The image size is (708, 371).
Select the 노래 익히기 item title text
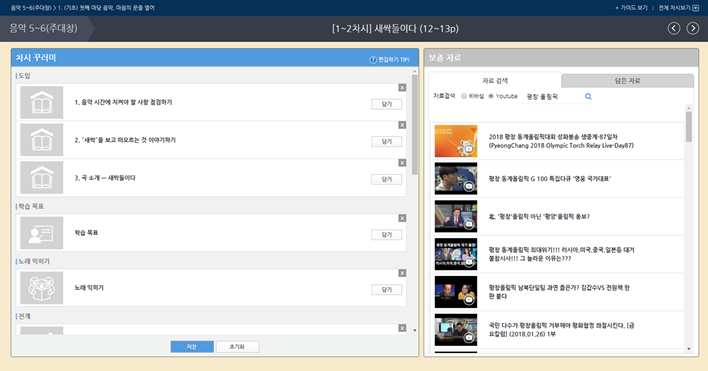(89, 288)
